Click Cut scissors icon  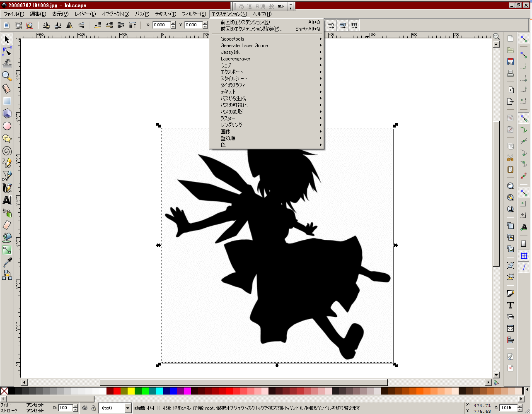[x=510, y=158]
